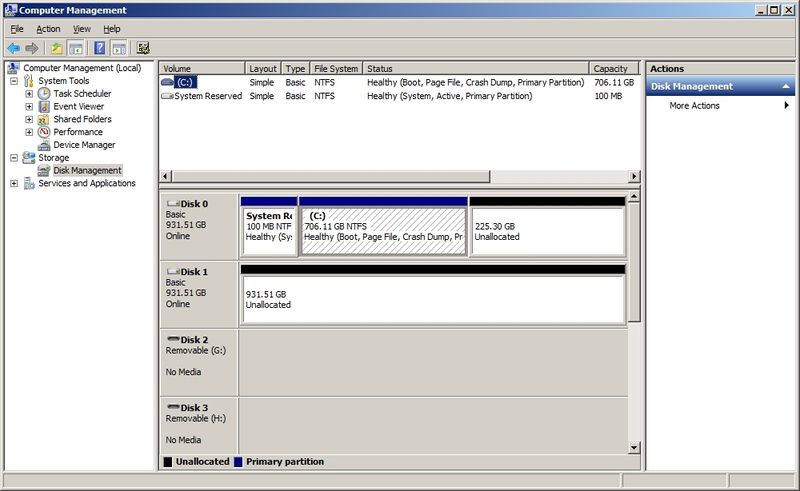Expand Services and Applications node
This screenshot has height=491, width=800.
[x=14, y=183]
